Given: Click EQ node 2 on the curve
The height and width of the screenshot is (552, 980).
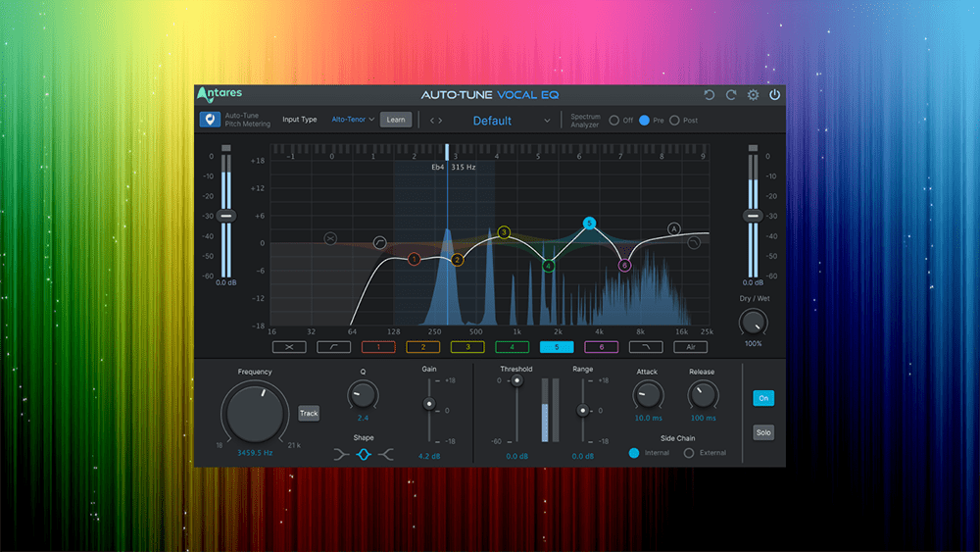Looking at the screenshot, I should tap(458, 260).
